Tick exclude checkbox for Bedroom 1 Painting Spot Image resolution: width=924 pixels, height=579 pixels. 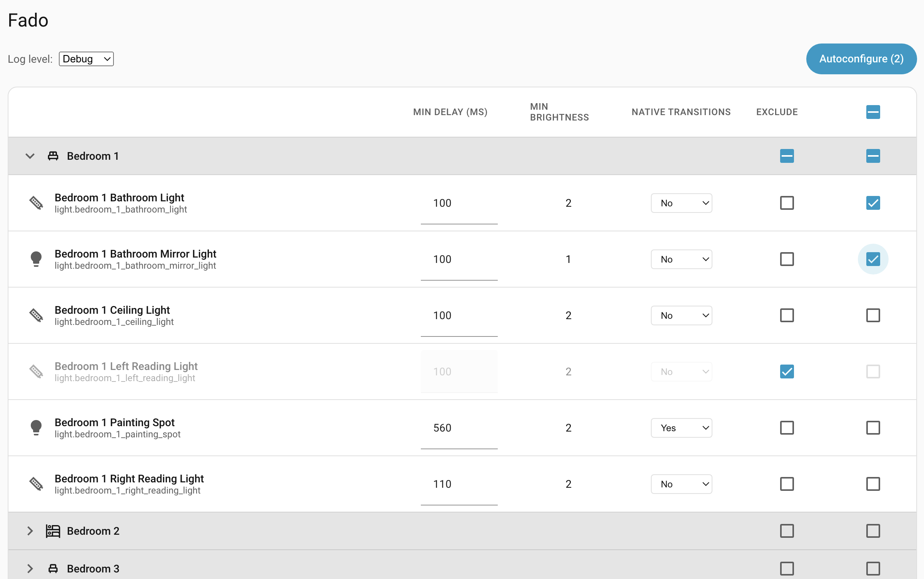787,428
